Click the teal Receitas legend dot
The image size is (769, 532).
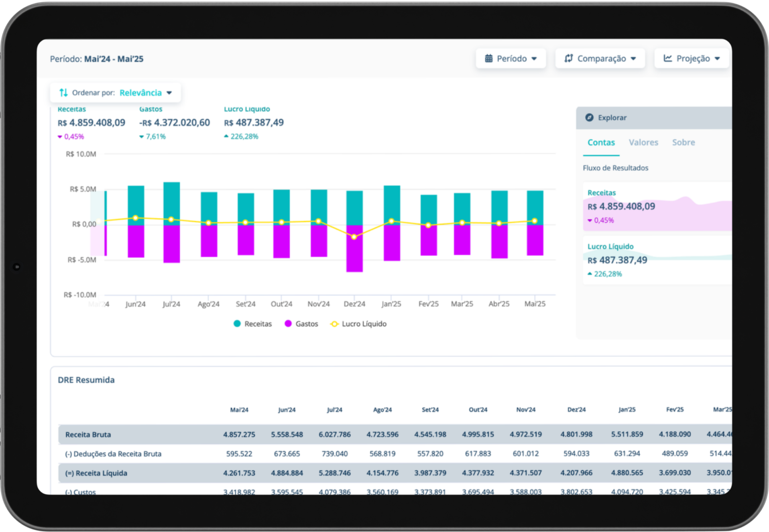[x=237, y=323]
